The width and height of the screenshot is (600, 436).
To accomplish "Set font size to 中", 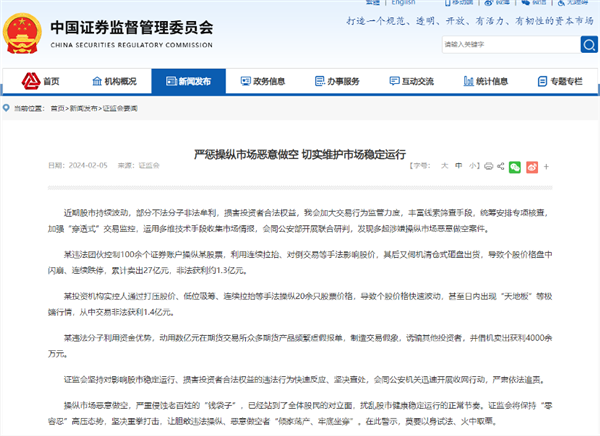I will pyautogui.click(x=457, y=165).
